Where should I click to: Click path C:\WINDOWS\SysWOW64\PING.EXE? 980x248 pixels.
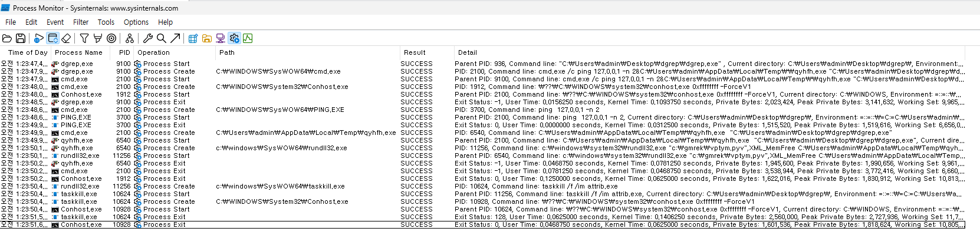pyautogui.click(x=280, y=110)
